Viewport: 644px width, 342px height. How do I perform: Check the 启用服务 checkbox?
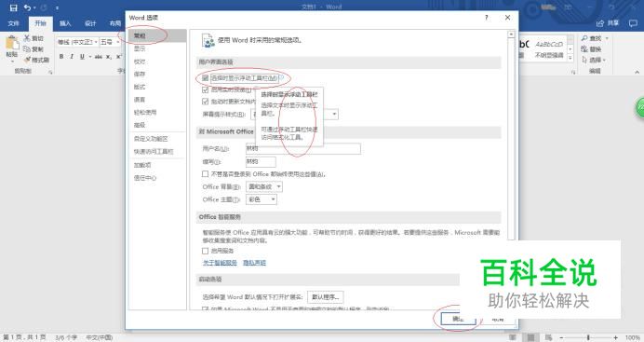click(x=206, y=251)
